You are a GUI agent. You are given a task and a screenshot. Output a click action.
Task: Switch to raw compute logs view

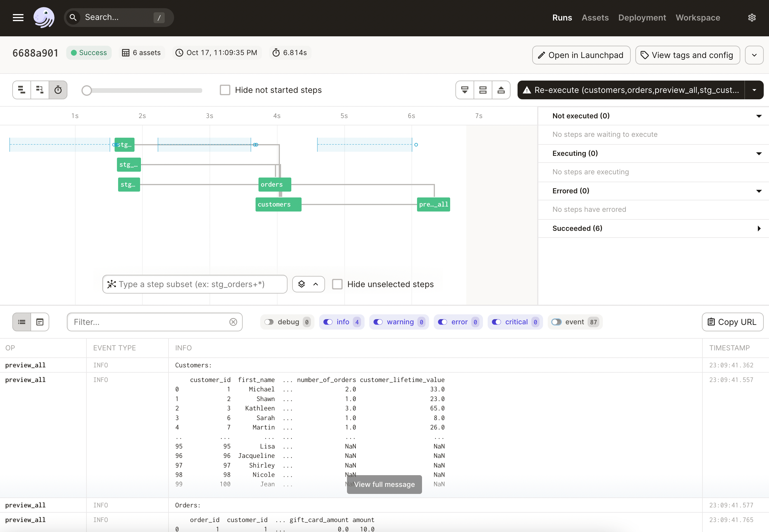click(x=40, y=322)
